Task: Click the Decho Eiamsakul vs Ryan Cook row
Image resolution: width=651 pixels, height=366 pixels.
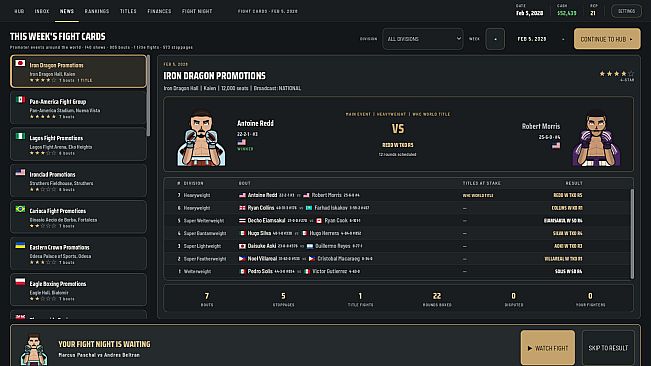Action: pos(397,221)
